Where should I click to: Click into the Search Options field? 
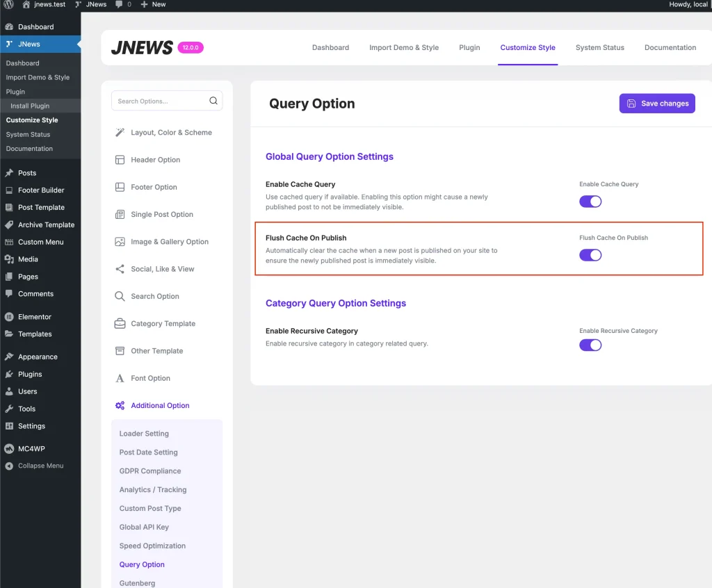(160, 101)
